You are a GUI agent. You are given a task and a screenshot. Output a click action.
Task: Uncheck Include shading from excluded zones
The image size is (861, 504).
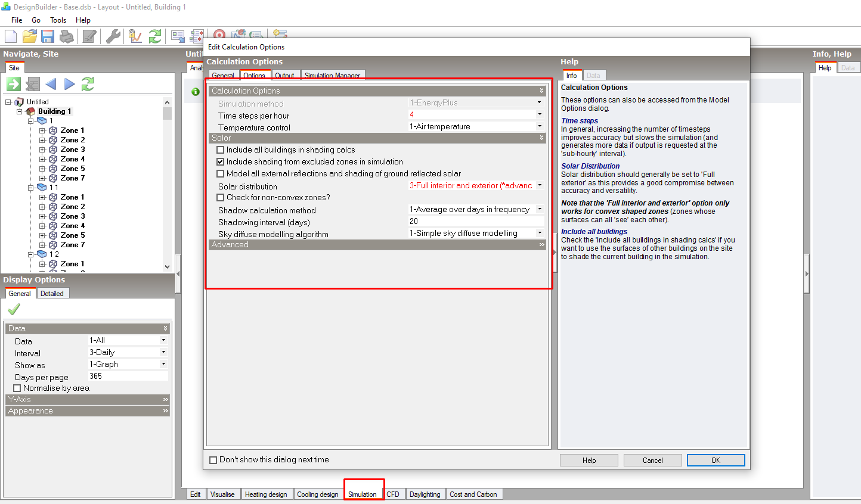pyautogui.click(x=221, y=162)
